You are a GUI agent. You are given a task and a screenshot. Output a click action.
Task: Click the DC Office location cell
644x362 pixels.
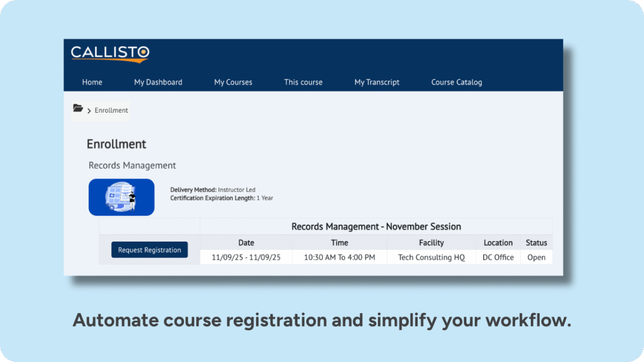(x=498, y=257)
